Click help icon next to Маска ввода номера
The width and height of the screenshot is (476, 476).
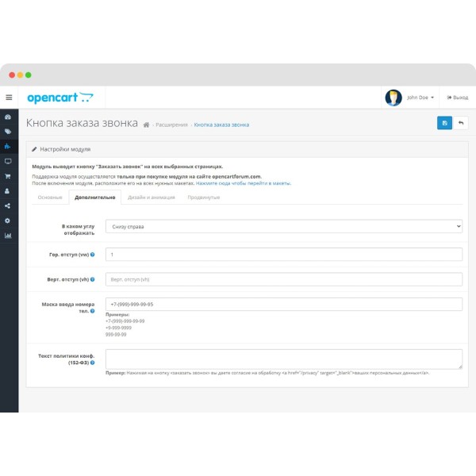[92, 311]
